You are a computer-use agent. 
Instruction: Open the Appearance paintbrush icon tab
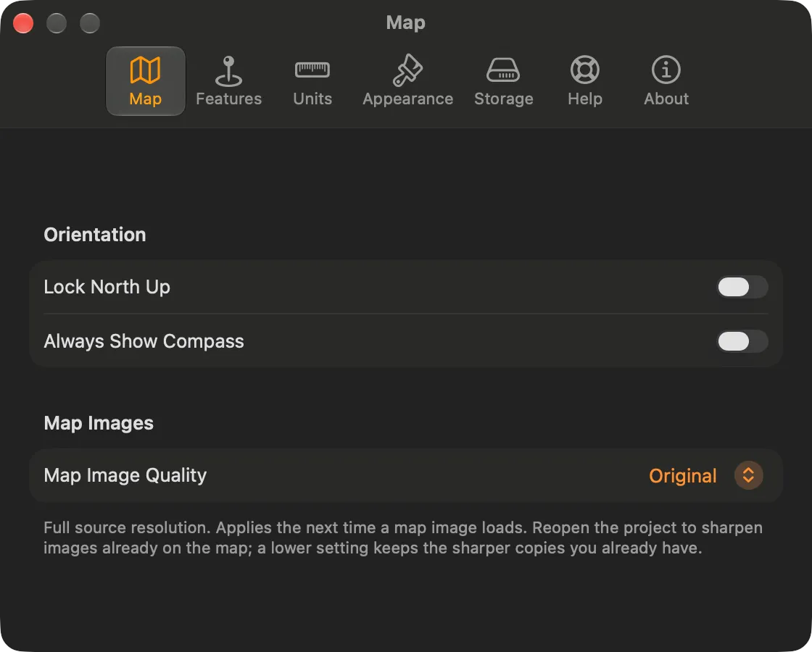click(407, 70)
